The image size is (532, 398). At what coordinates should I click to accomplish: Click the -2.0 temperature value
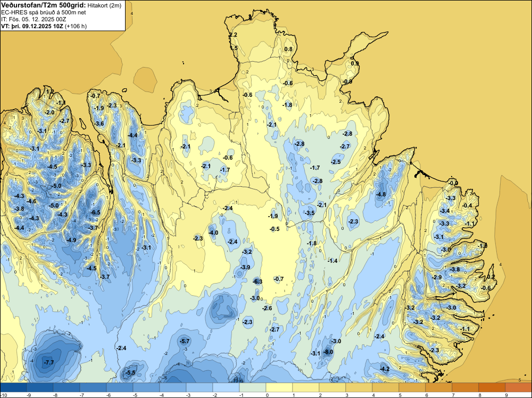pyautogui.click(x=49, y=112)
